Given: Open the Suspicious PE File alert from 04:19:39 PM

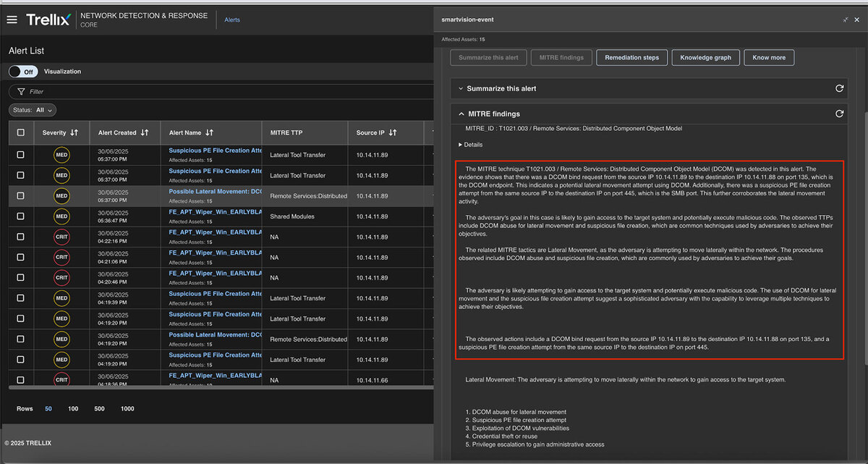Looking at the screenshot, I should tap(215, 294).
